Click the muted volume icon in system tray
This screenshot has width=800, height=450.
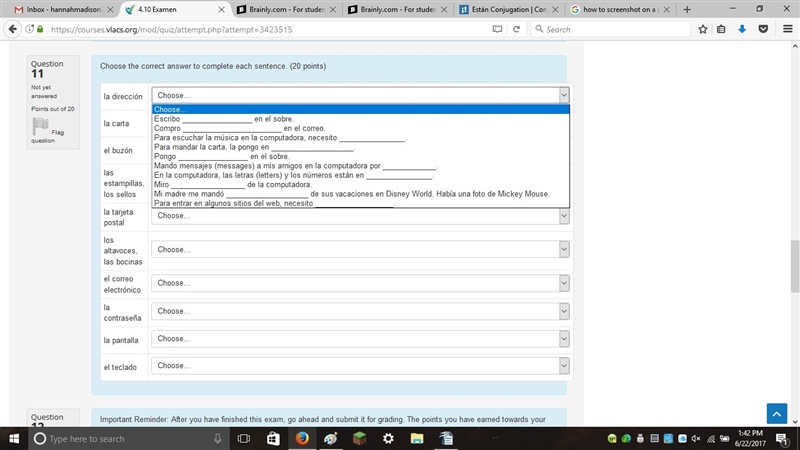(696, 438)
